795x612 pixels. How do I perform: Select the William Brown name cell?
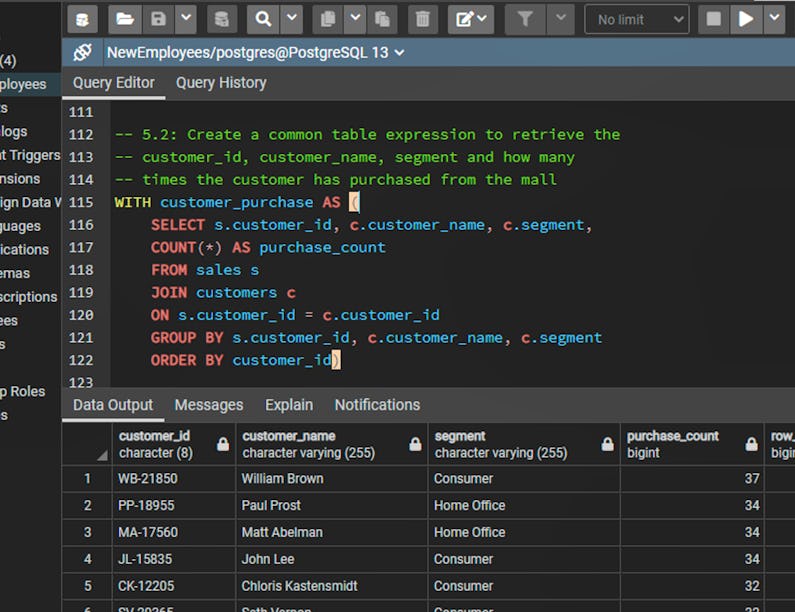point(283,479)
